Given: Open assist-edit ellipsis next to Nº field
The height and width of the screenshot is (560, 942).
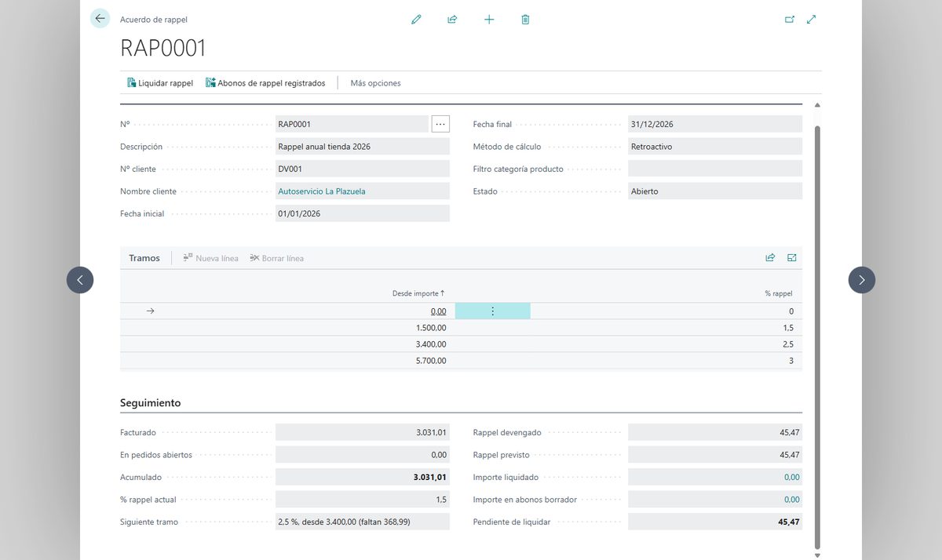Looking at the screenshot, I should click(440, 124).
